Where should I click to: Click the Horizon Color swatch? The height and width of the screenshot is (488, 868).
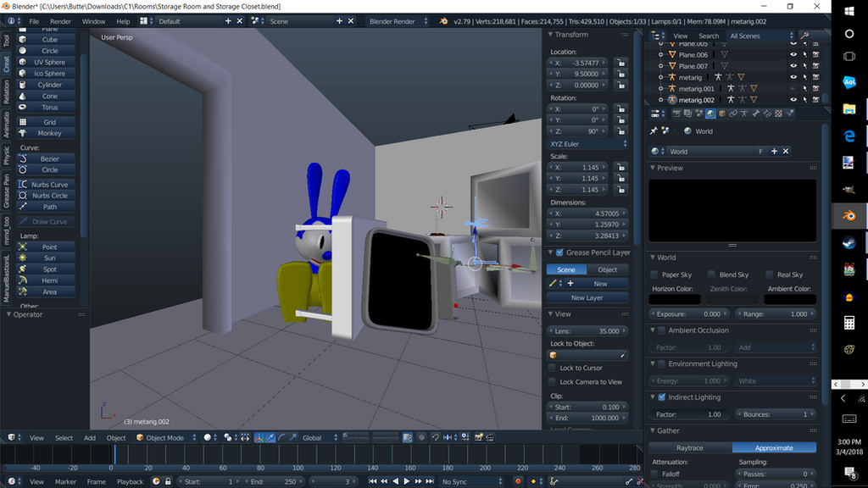point(675,299)
